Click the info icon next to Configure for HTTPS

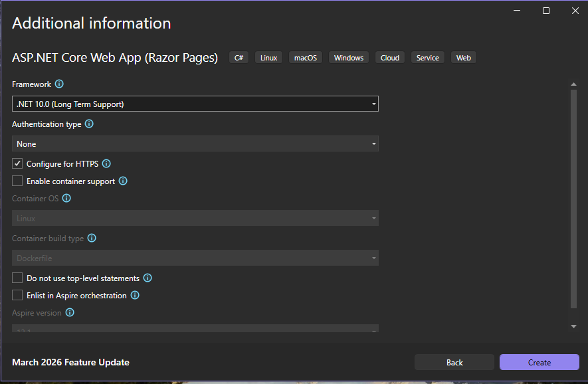pos(106,163)
